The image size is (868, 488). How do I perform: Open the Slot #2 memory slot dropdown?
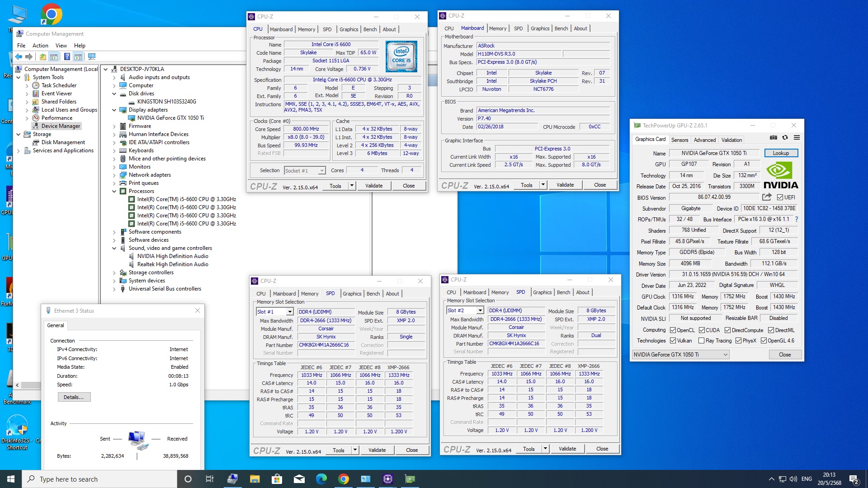point(465,310)
